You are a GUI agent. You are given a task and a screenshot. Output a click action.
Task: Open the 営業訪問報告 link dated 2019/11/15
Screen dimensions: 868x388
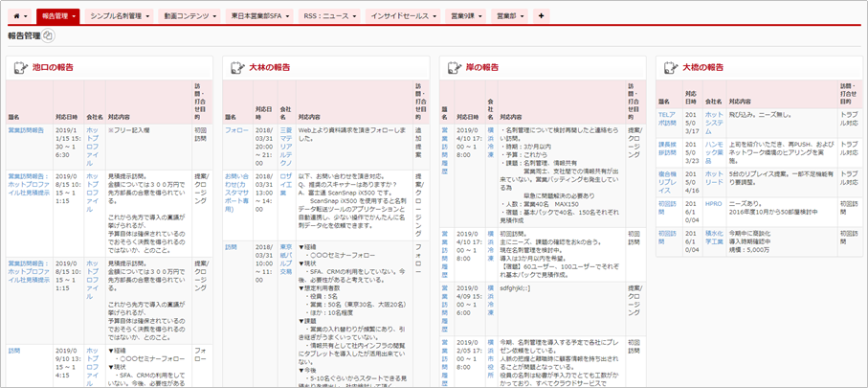26,130
